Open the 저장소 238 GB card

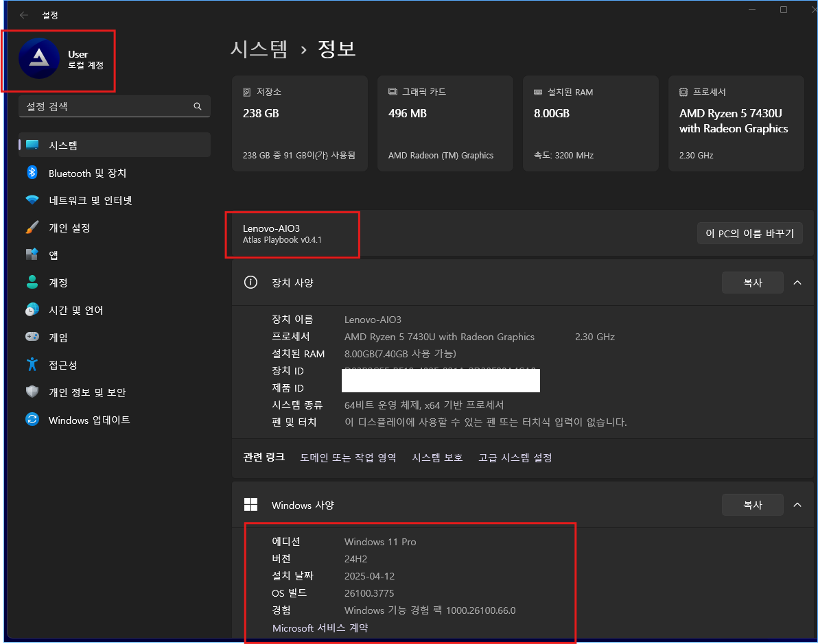click(300, 123)
